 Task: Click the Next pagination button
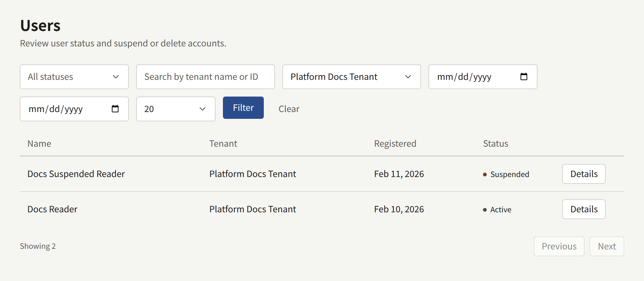(x=607, y=246)
